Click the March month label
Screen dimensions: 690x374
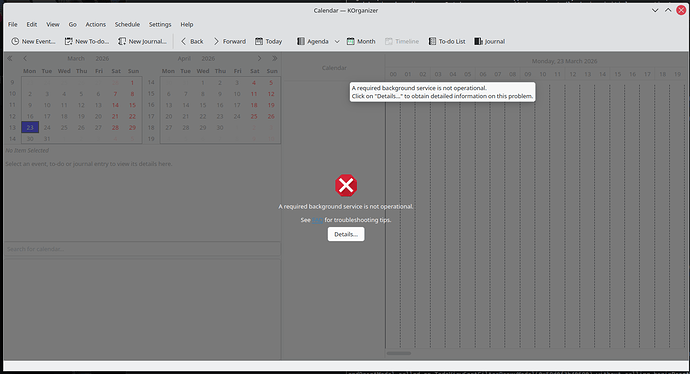pos(76,59)
